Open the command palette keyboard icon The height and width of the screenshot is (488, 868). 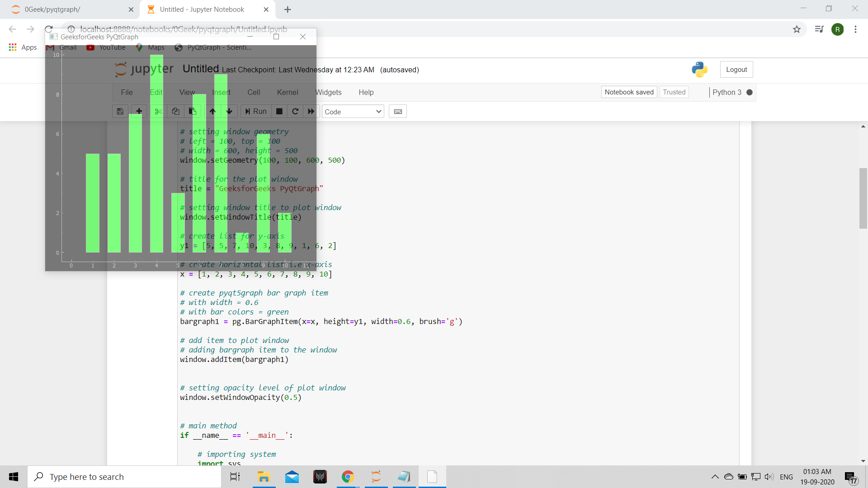point(398,112)
